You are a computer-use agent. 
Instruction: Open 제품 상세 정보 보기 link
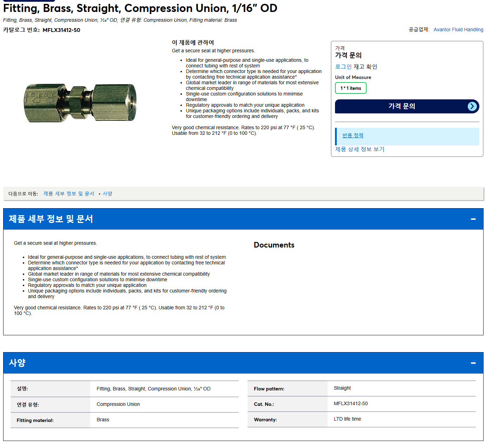tap(360, 149)
